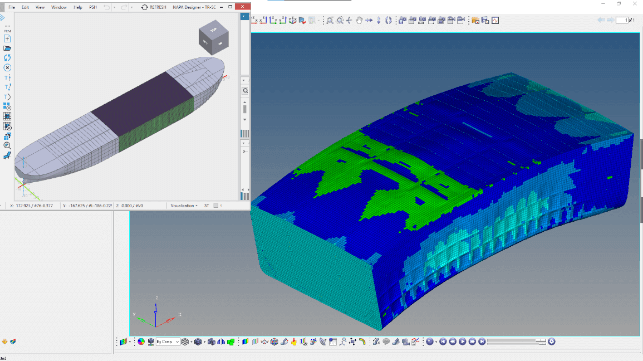
Task: Click the play animation button
Action: (462, 342)
